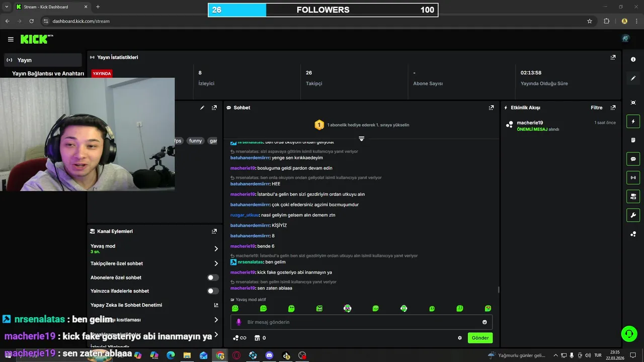Select the angry square green emote
The height and width of the screenshot is (362, 644).
pyautogui.click(x=319, y=308)
